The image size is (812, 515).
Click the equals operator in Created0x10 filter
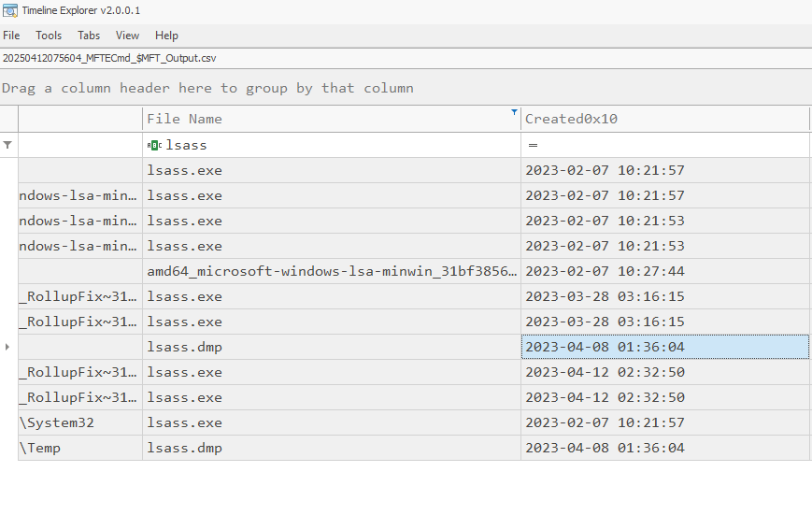click(533, 145)
